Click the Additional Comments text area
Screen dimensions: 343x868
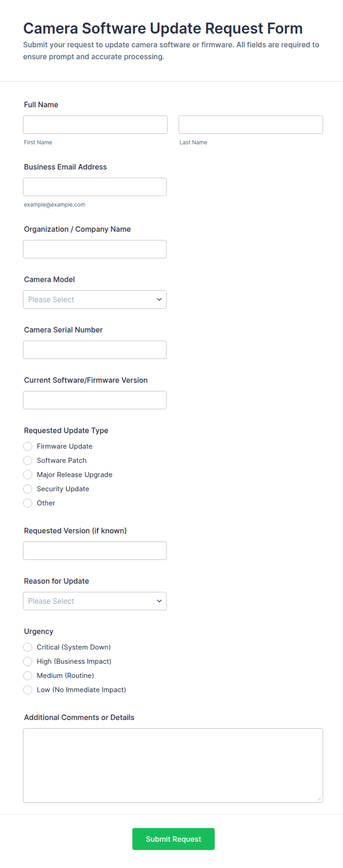pos(173,765)
